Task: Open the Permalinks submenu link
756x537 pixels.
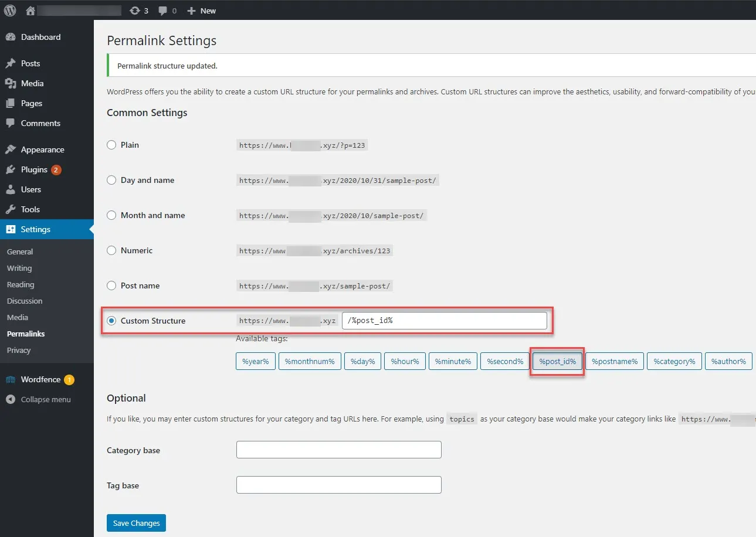Action: (x=26, y=334)
